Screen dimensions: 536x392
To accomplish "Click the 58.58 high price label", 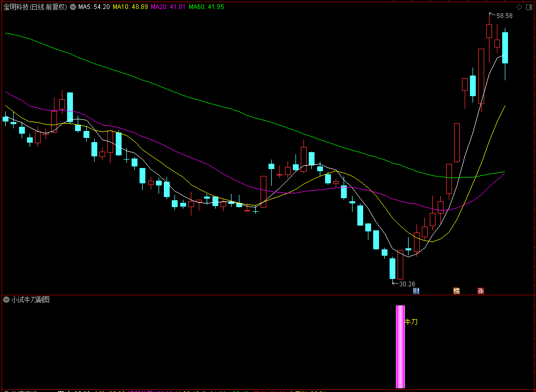I will [x=504, y=16].
